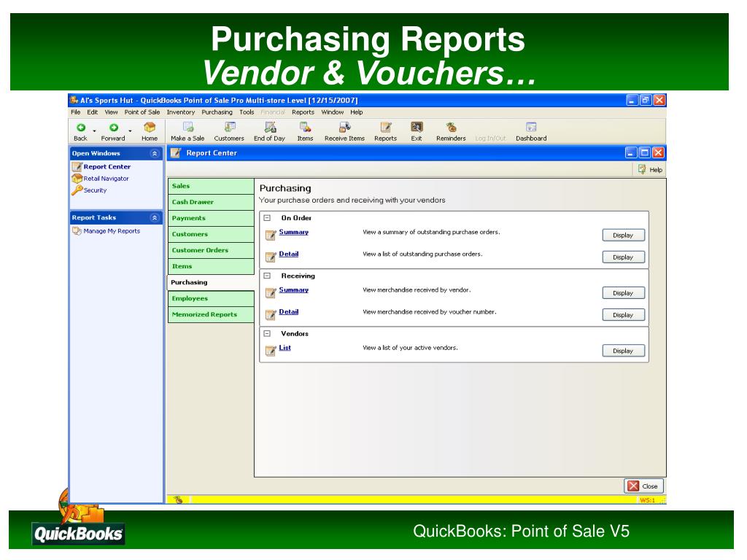Click the Receiving Summary report icon
This screenshot has width=747, height=560.
[271, 292]
